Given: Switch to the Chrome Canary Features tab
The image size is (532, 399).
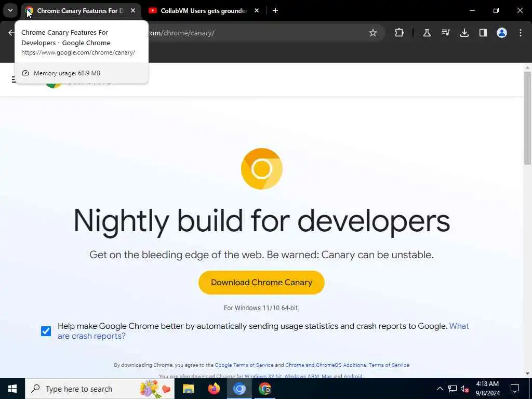Looking at the screenshot, I should [80, 11].
